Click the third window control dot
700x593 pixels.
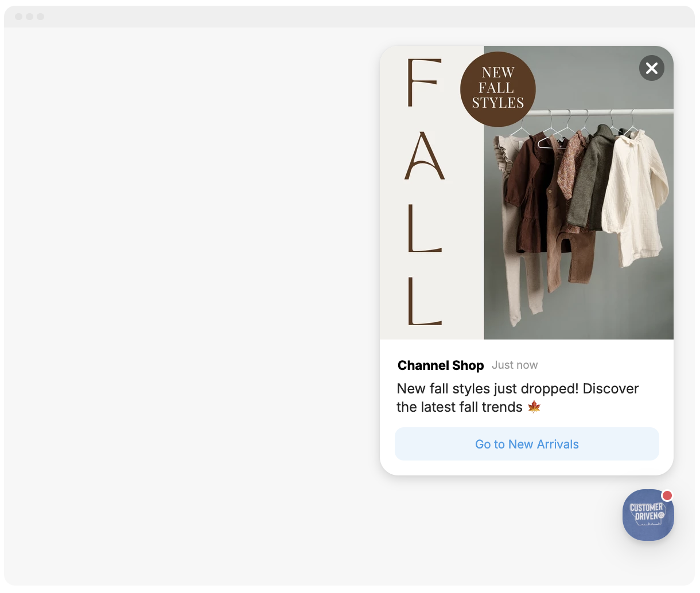[x=40, y=17]
